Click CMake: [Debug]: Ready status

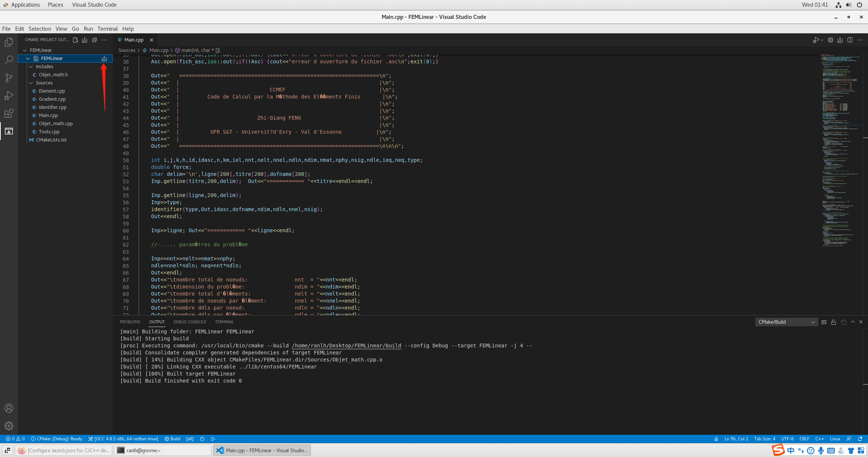(x=57, y=439)
